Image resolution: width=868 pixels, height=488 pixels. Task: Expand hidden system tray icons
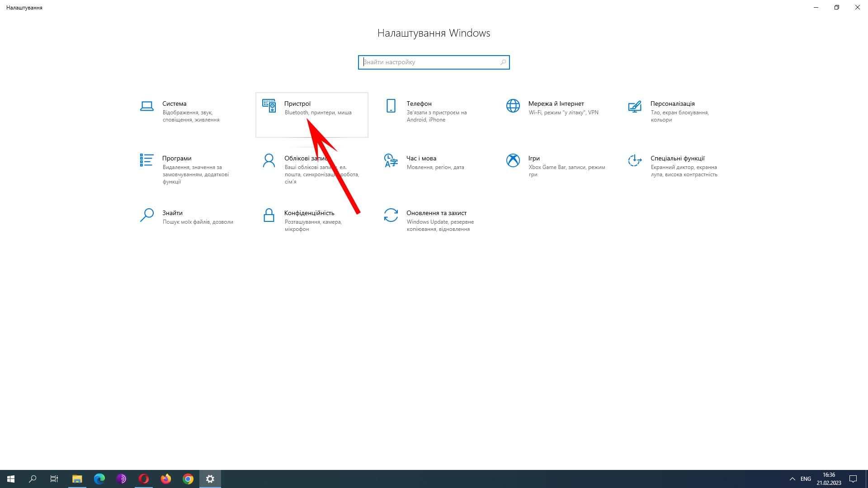(792, 479)
